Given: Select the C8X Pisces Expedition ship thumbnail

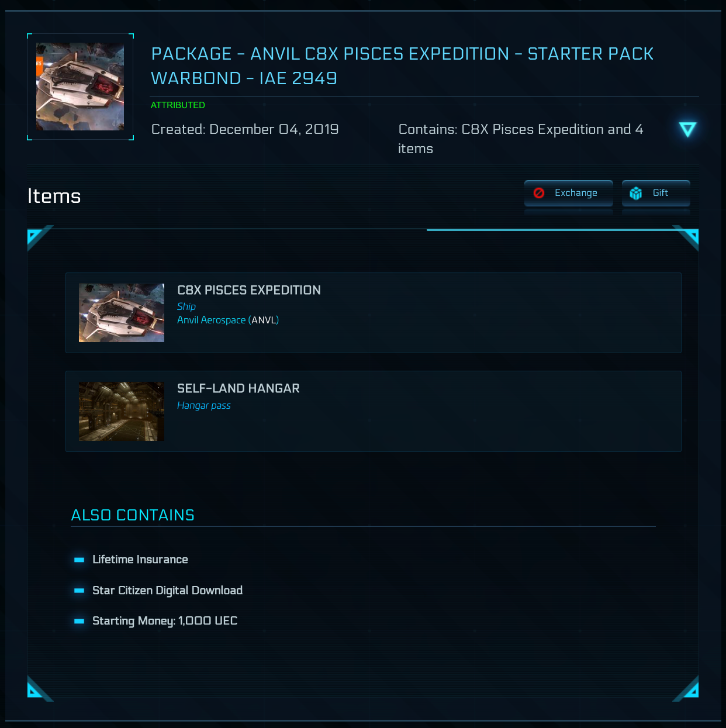Looking at the screenshot, I should pyautogui.click(x=122, y=313).
